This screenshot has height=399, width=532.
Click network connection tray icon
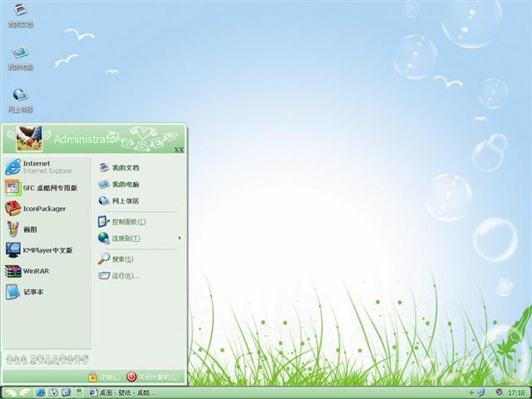click(480, 392)
